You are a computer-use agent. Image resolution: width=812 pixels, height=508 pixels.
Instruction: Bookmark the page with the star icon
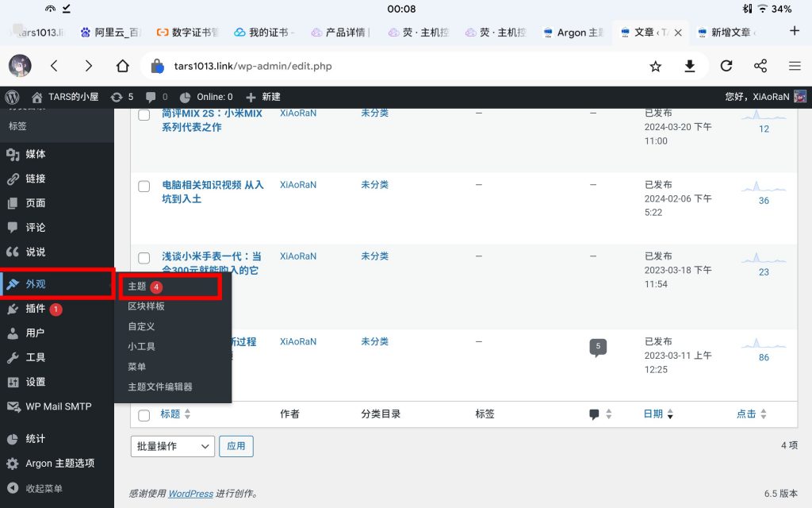(x=655, y=66)
